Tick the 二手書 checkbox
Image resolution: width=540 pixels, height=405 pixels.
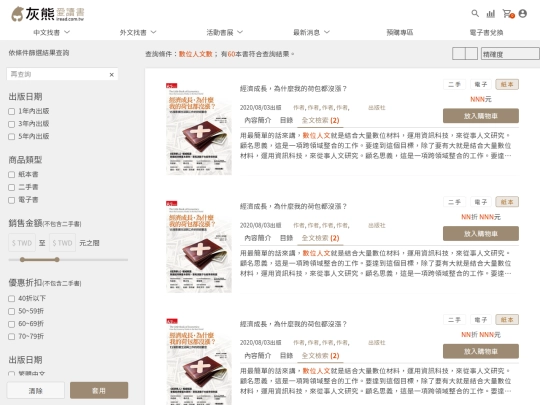pyautogui.click(x=11, y=187)
